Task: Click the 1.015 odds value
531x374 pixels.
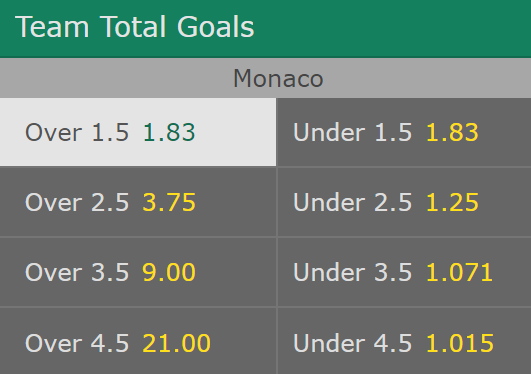Action: [460, 343]
